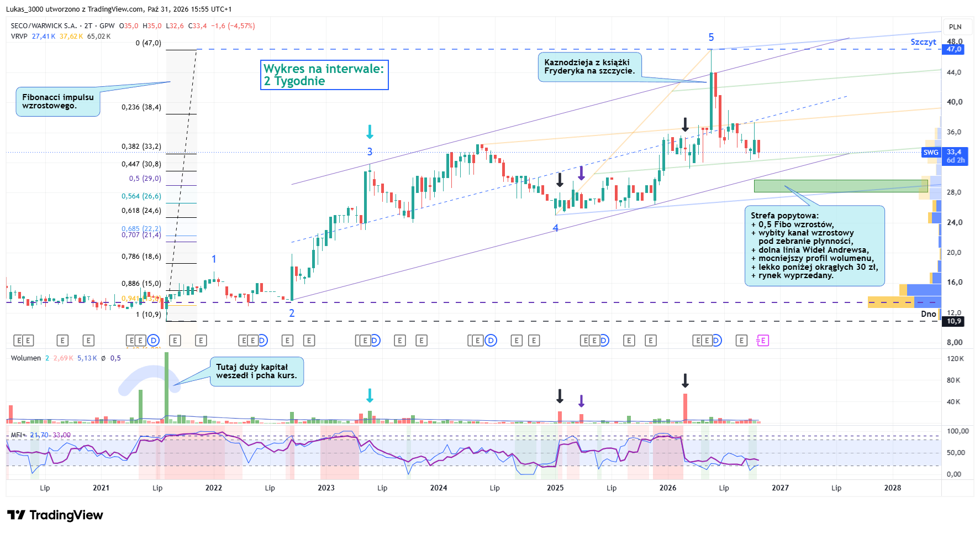Screen dimensions: 980x533
Task: Click the wave label 5 at the top
Action: point(711,38)
